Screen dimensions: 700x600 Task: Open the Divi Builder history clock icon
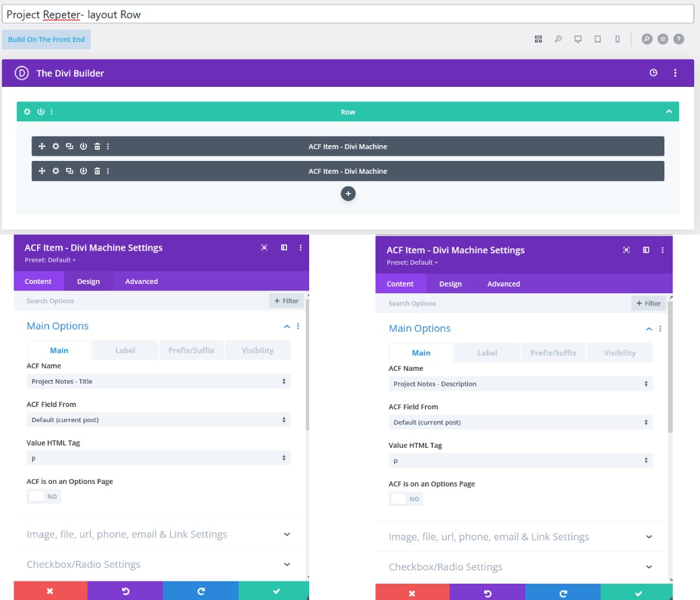point(653,73)
